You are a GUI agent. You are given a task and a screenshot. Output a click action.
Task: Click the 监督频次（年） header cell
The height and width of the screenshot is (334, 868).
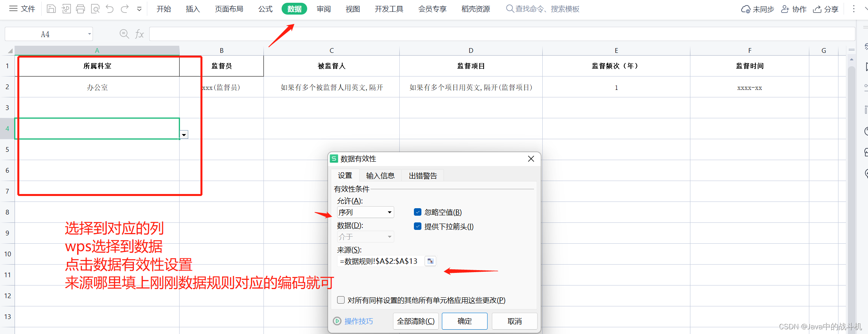[616, 66]
